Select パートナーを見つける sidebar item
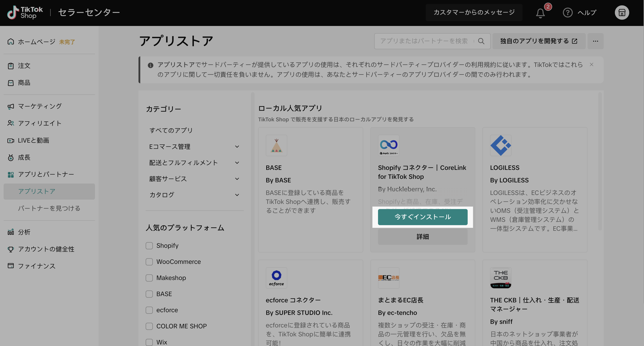The width and height of the screenshot is (644, 346). [x=49, y=208]
